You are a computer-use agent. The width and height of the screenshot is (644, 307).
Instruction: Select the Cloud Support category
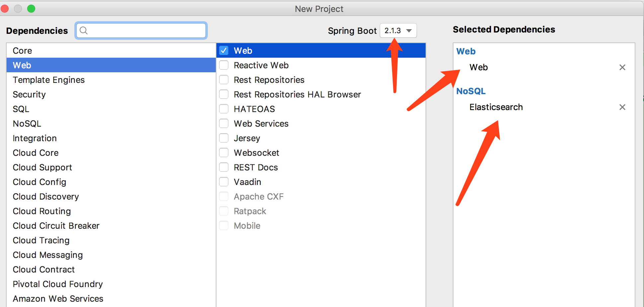(111, 167)
